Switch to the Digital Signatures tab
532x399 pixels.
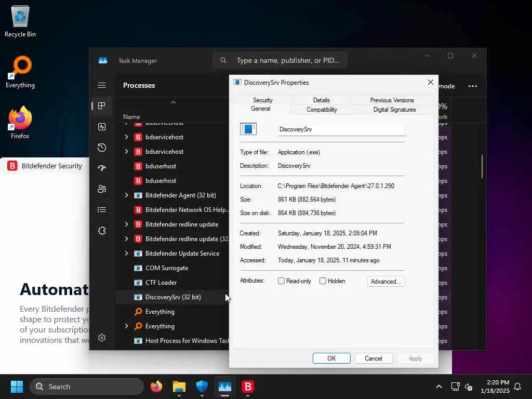[x=395, y=110]
